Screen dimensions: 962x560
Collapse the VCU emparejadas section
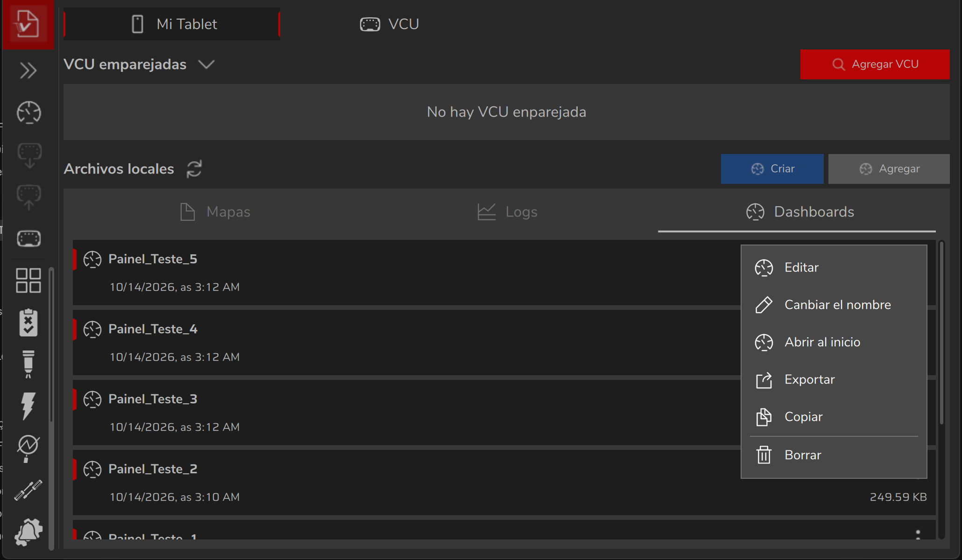click(x=206, y=64)
